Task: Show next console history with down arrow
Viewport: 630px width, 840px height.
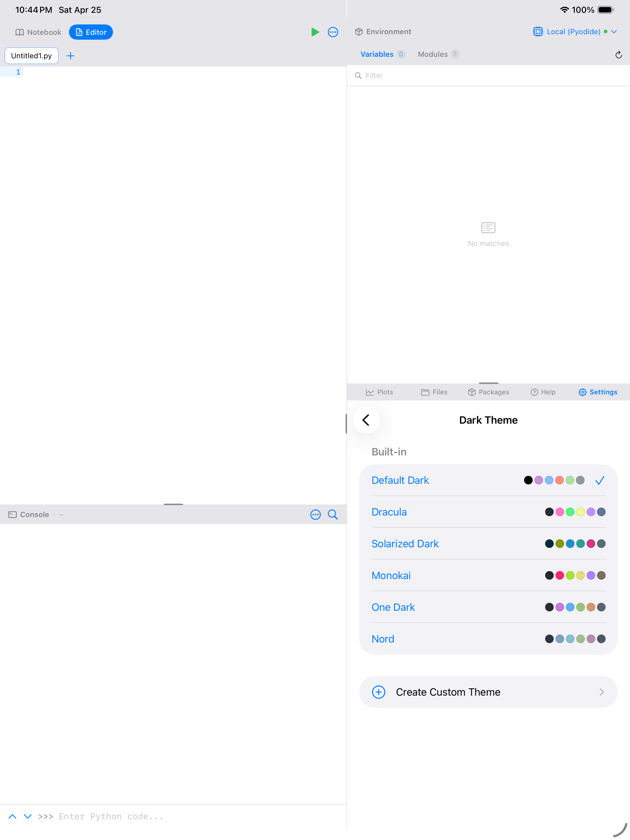Action: [x=28, y=816]
